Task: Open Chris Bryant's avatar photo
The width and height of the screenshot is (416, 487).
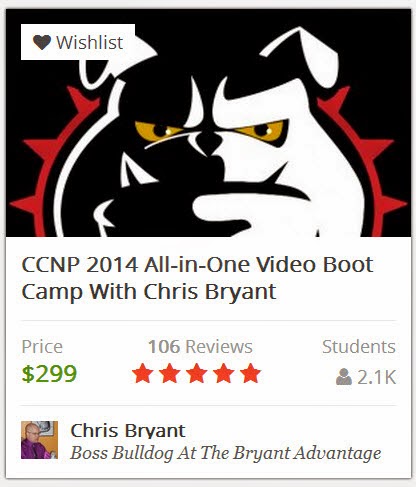Action: 39,440
